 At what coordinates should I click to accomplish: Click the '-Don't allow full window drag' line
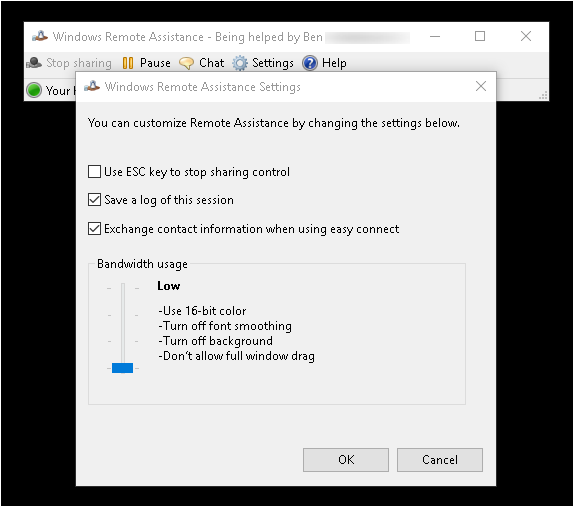click(x=237, y=356)
